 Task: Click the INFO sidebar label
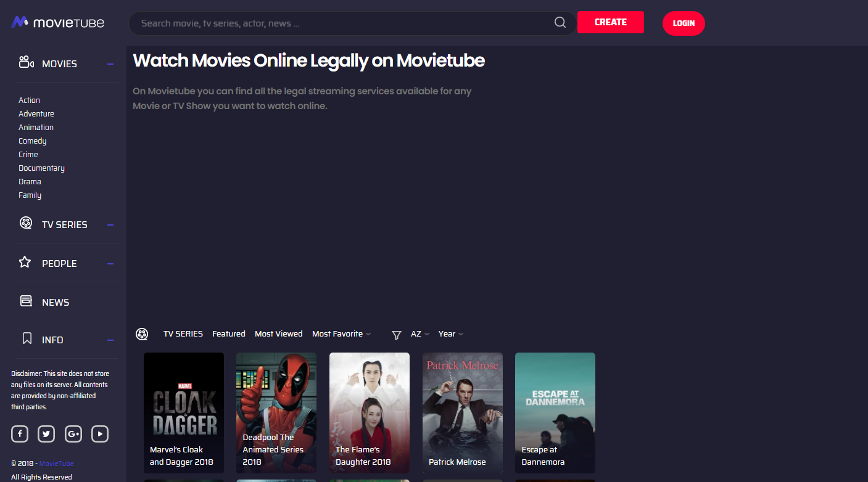(x=52, y=340)
